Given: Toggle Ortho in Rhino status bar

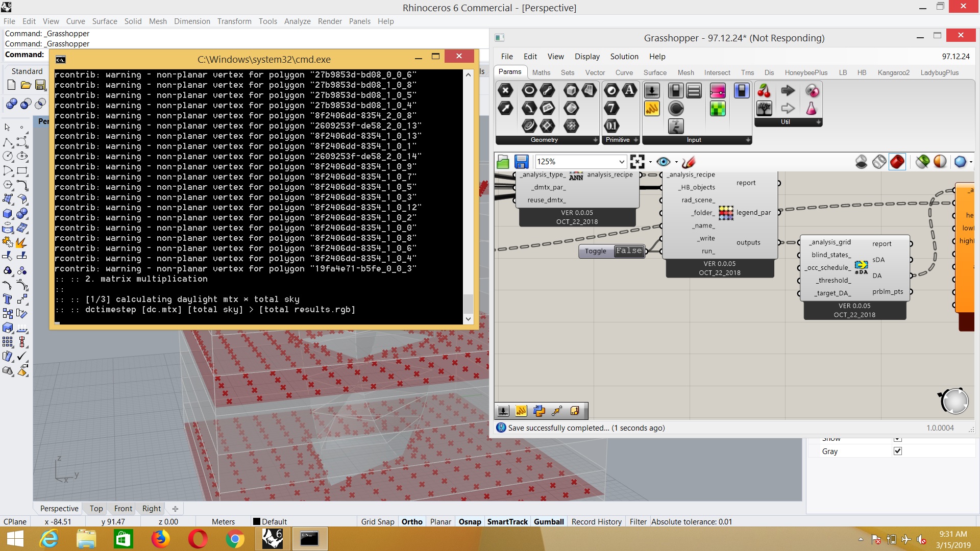Looking at the screenshot, I should 412,521.
